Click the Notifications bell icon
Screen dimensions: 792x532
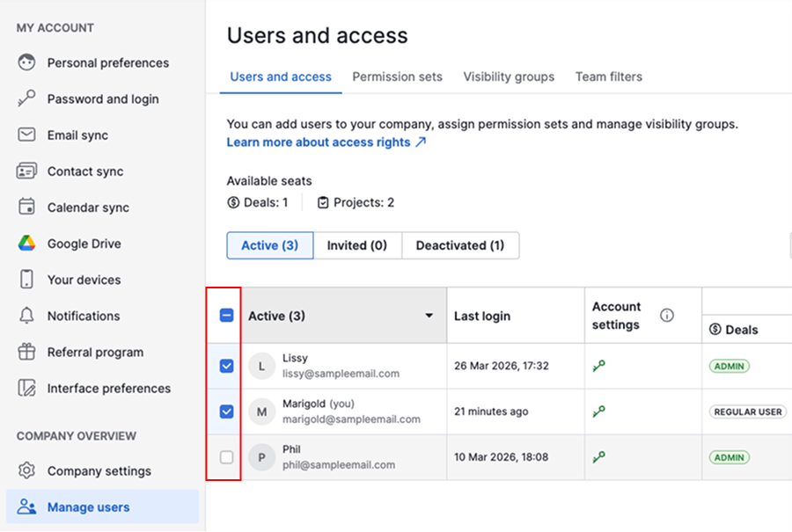(x=27, y=316)
